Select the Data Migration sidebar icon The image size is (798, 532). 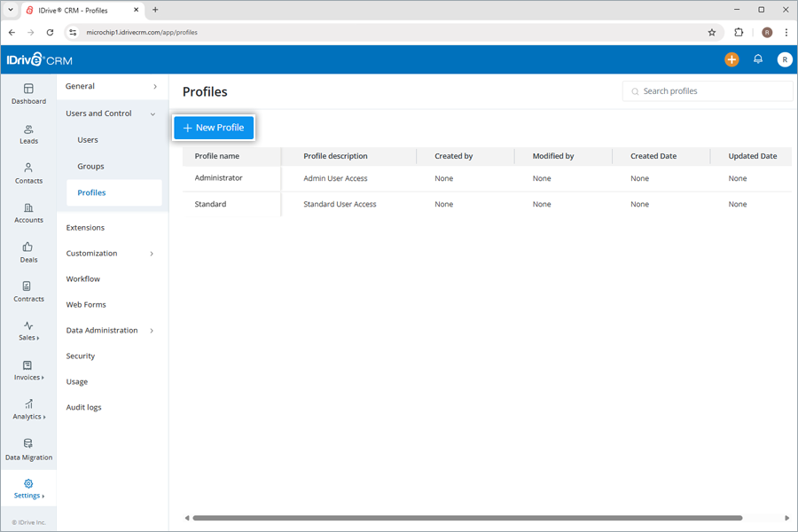click(x=28, y=450)
